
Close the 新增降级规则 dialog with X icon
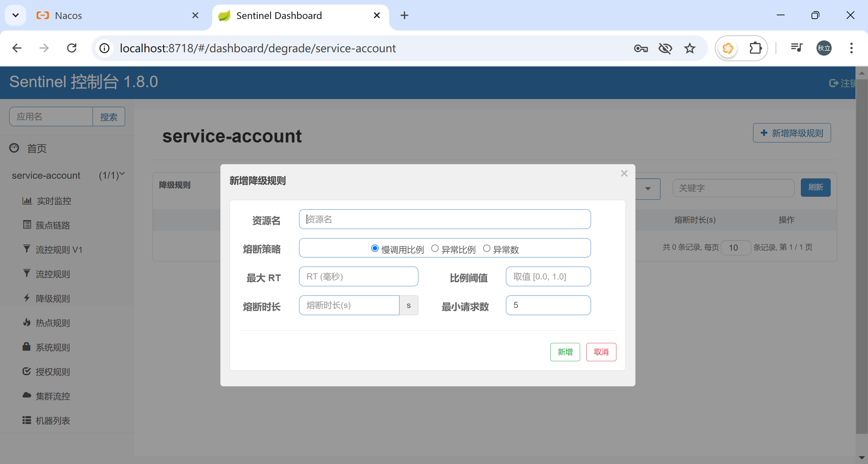click(x=624, y=173)
